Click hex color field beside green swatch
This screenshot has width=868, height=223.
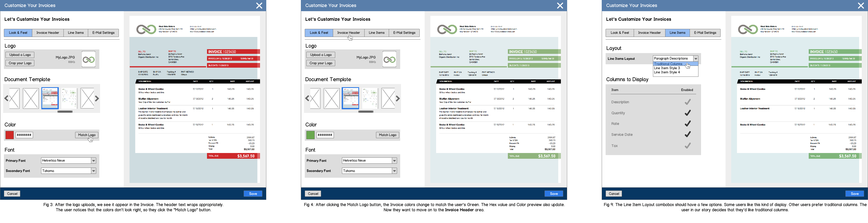click(325, 135)
